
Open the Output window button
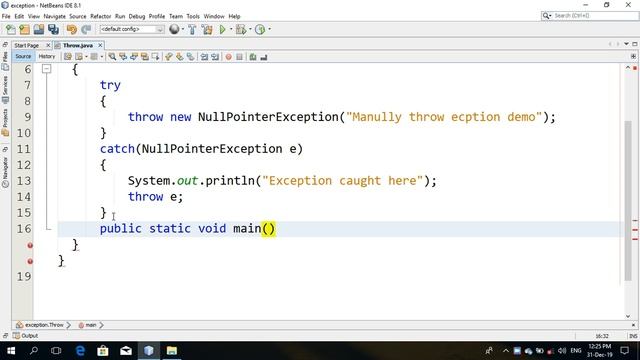[x=25, y=336]
